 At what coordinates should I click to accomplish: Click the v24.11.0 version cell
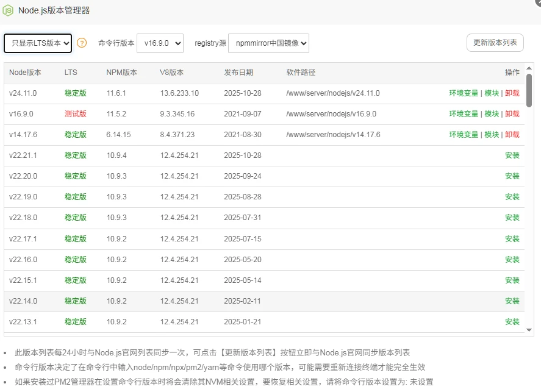[x=23, y=93]
